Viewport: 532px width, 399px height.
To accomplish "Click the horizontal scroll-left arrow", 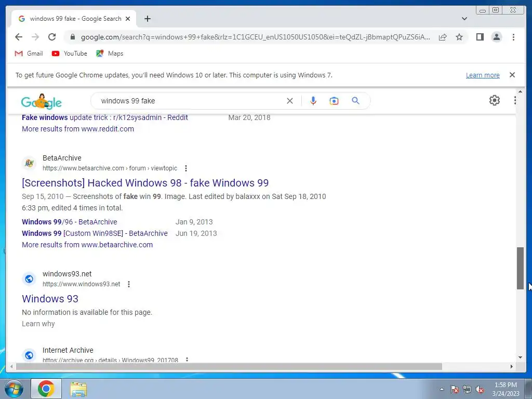I will [x=11, y=366].
